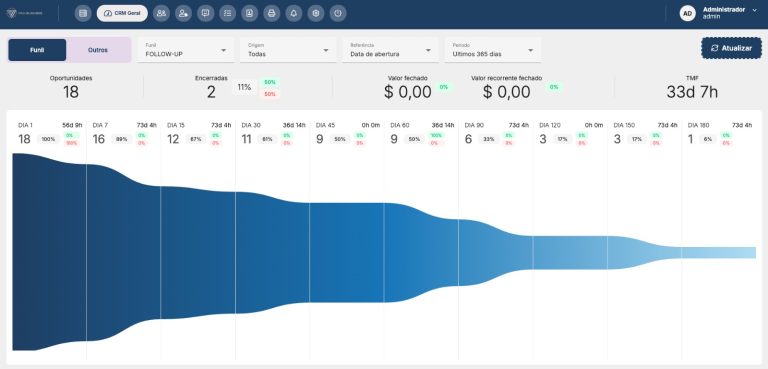Viewport: 768px width, 369px height.
Task: Click the 0h 0m time in DIA 45
Action: pos(371,125)
